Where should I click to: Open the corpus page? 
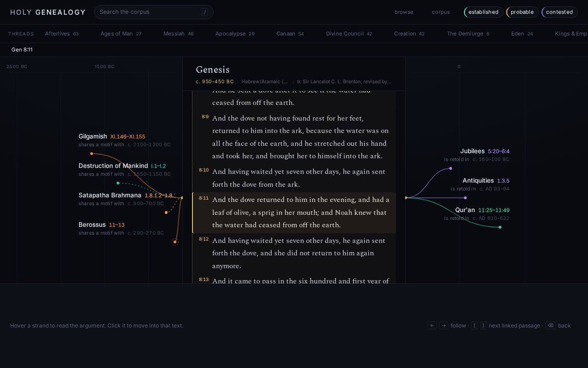coord(441,12)
